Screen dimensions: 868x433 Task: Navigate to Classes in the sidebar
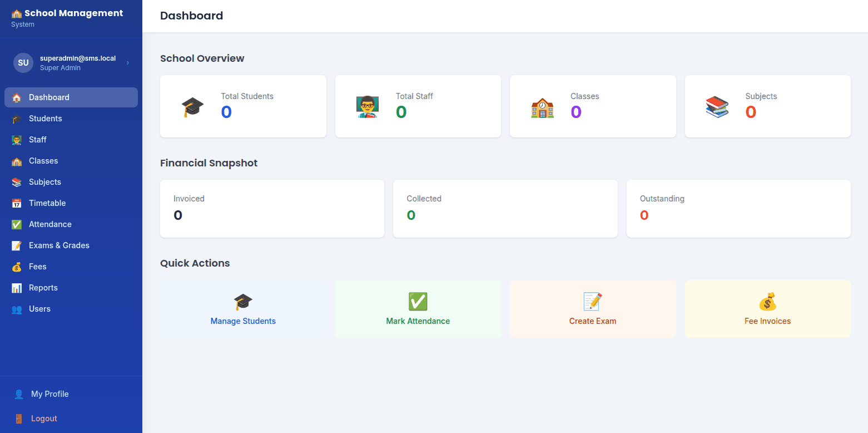71,161
